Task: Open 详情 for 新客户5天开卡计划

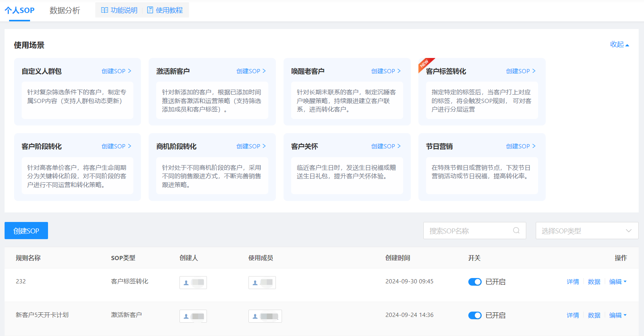Action: pos(573,315)
